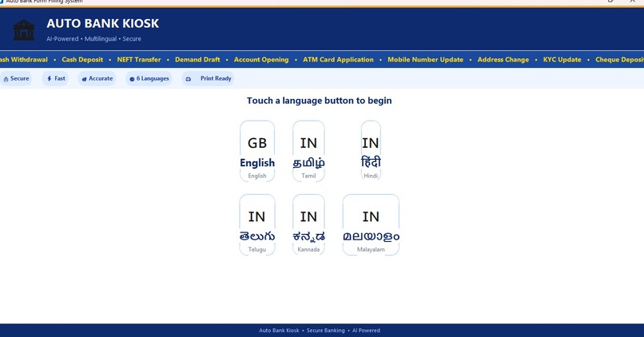644x337 pixels.
Task: Click NEFT Transfer in the ticker
Action: [139, 60]
